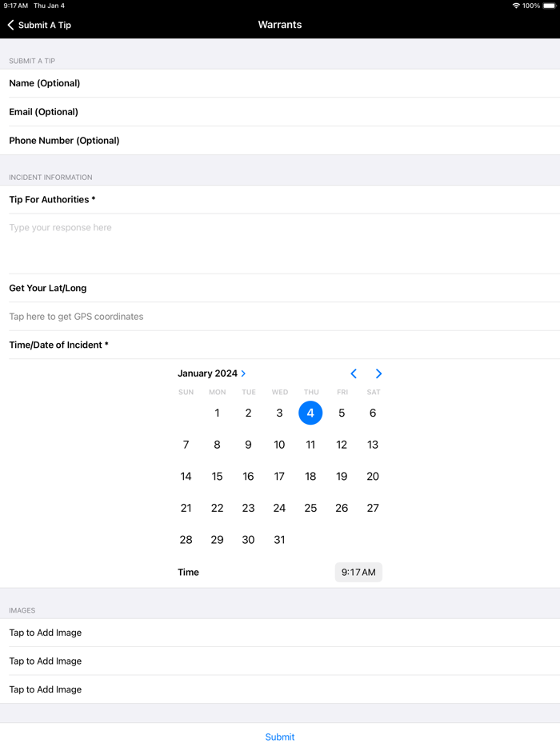Select January 5 in the calendar

[342, 413]
